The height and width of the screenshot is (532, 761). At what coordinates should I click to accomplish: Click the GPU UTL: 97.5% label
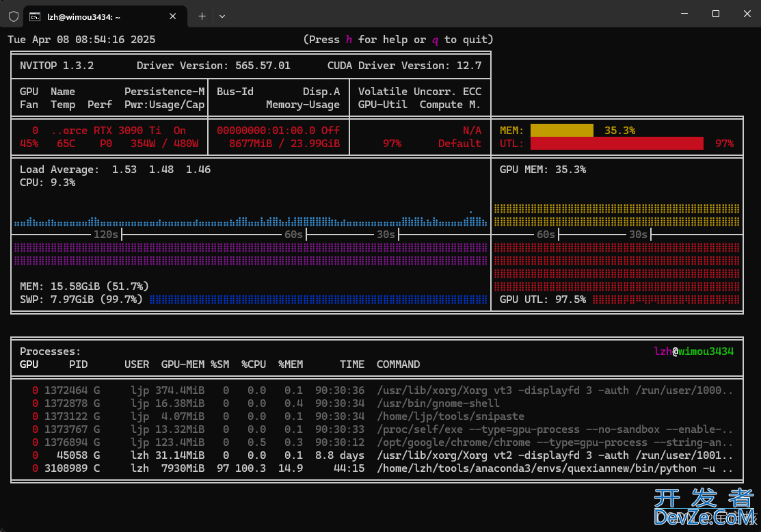click(x=543, y=300)
